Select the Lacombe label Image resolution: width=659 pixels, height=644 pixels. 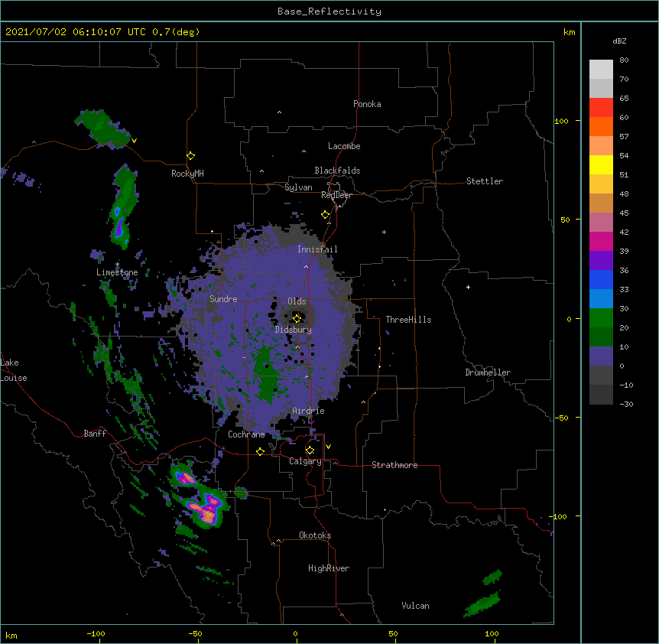tap(344, 146)
